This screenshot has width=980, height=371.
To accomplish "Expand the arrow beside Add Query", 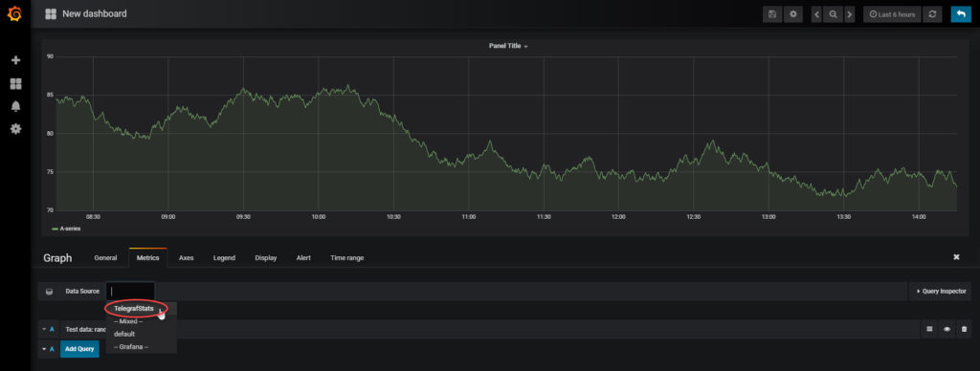I will point(44,348).
